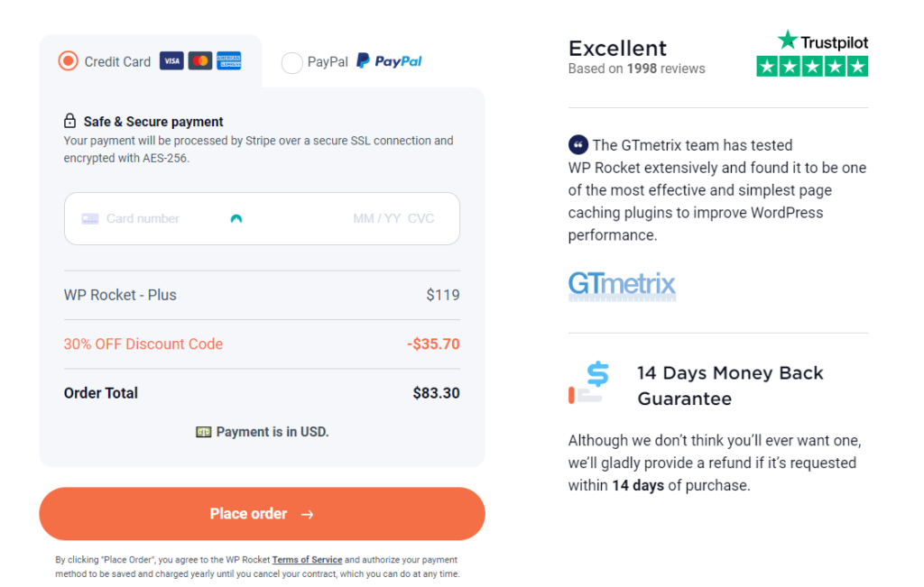Click the green Trustpilot rating stars

click(812, 66)
